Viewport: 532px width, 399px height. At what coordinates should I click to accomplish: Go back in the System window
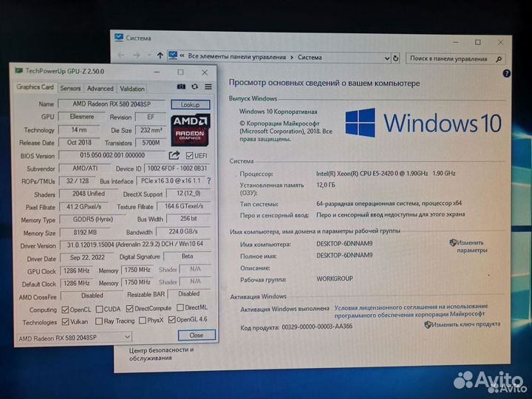[121, 55]
